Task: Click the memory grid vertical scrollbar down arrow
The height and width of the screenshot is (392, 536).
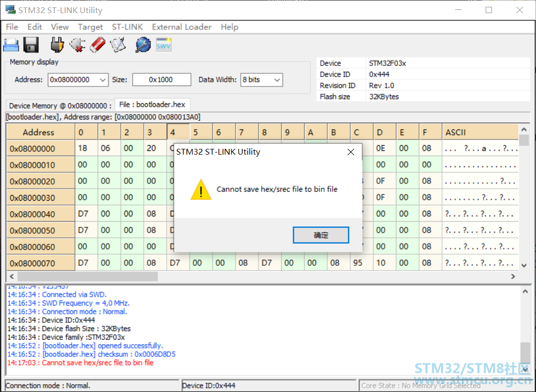Action: (x=524, y=265)
